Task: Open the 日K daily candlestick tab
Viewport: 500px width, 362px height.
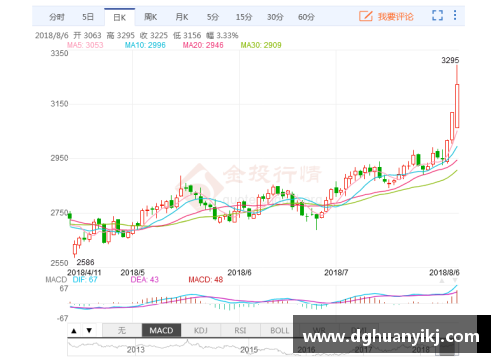Action: point(120,17)
